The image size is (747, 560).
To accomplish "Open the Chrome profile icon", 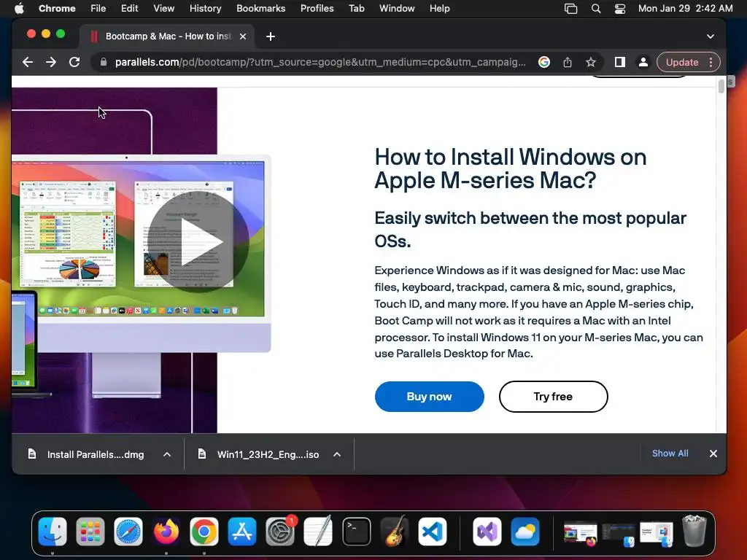I will 643,63.
